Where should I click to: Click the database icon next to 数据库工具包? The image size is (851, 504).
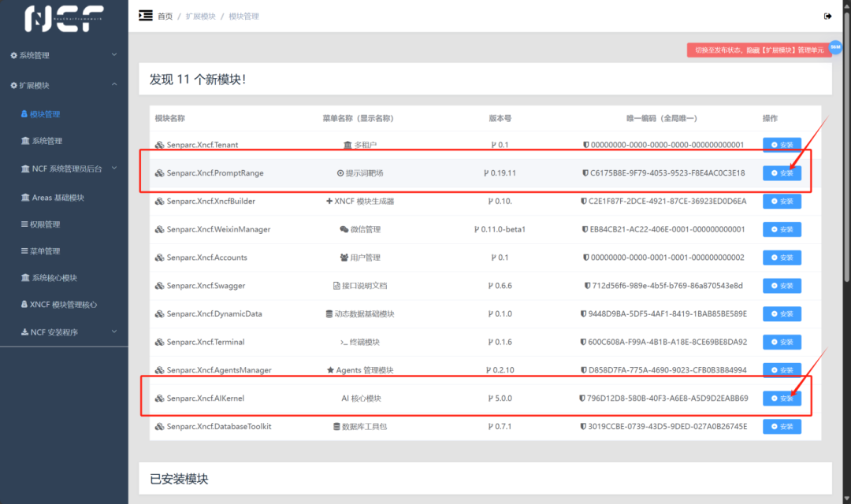pyautogui.click(x=336, y=426)
